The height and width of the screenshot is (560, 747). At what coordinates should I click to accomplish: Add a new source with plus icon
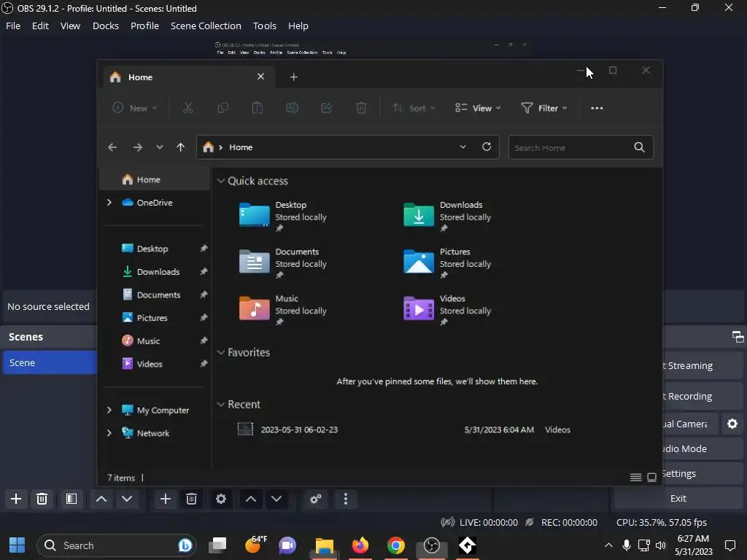[166, 499]
